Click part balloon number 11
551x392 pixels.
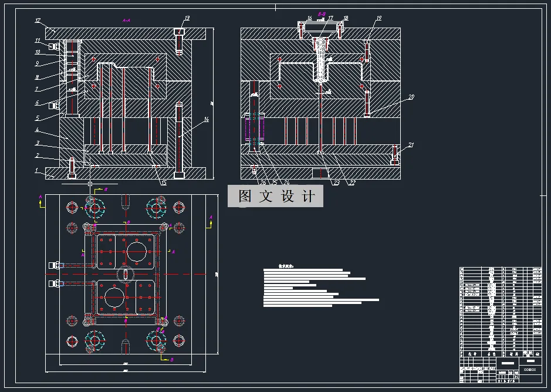38,40
